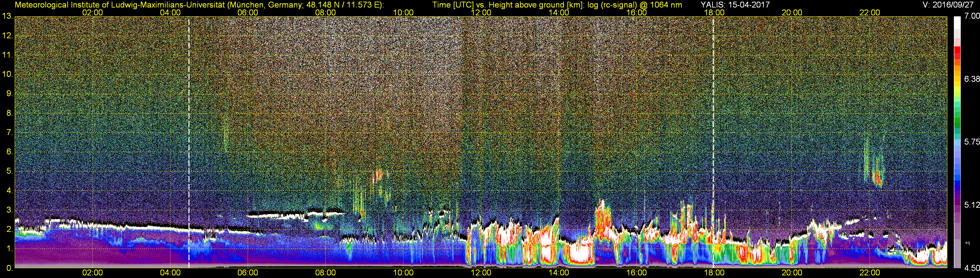The width and height of the screenshot is (980, 278).
Task: Click the '5.' height axis label
Action: [10, 171]
